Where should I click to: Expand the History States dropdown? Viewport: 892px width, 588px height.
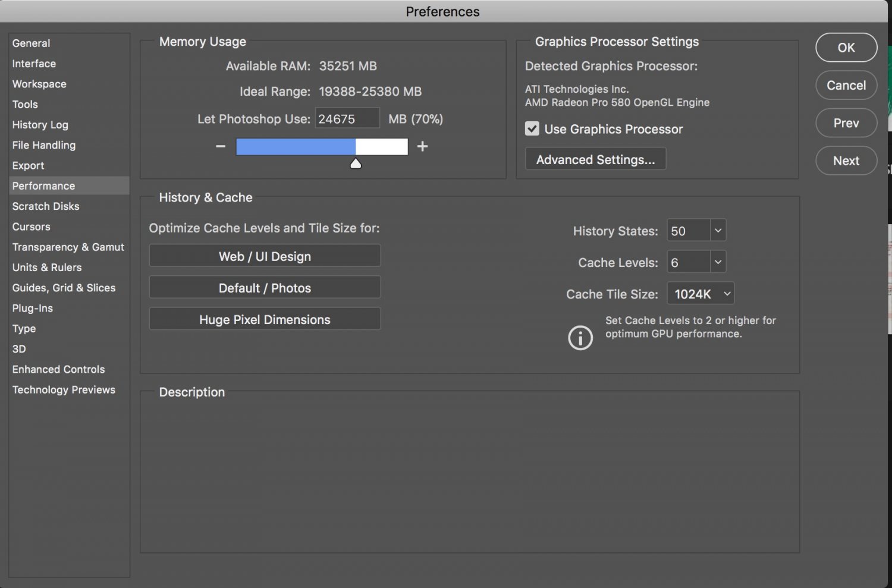[x=718, y=231]
